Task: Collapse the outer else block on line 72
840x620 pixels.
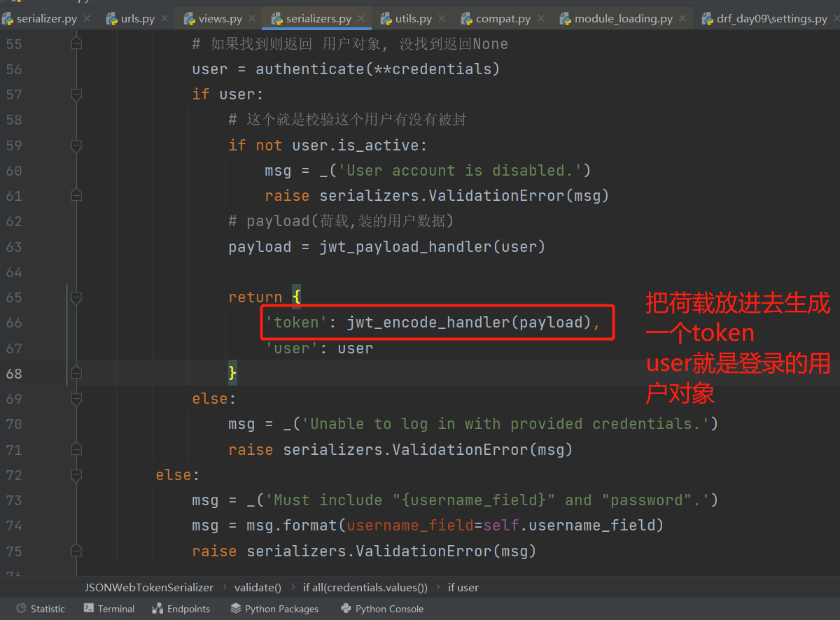Action: (x=76, y=475)
